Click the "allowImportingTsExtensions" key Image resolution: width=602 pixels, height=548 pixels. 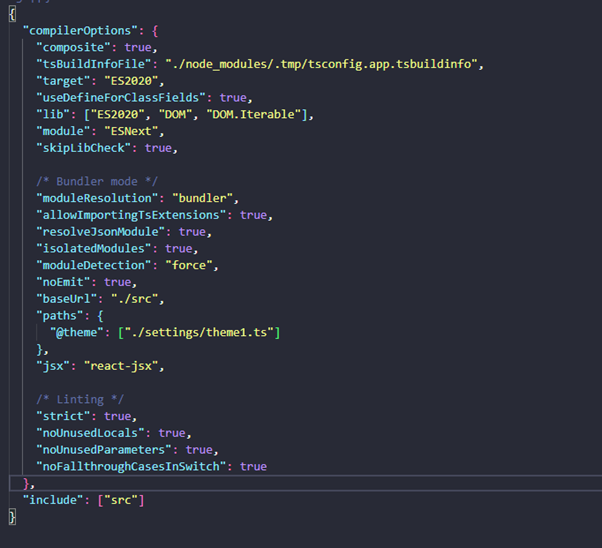(131, 215)
